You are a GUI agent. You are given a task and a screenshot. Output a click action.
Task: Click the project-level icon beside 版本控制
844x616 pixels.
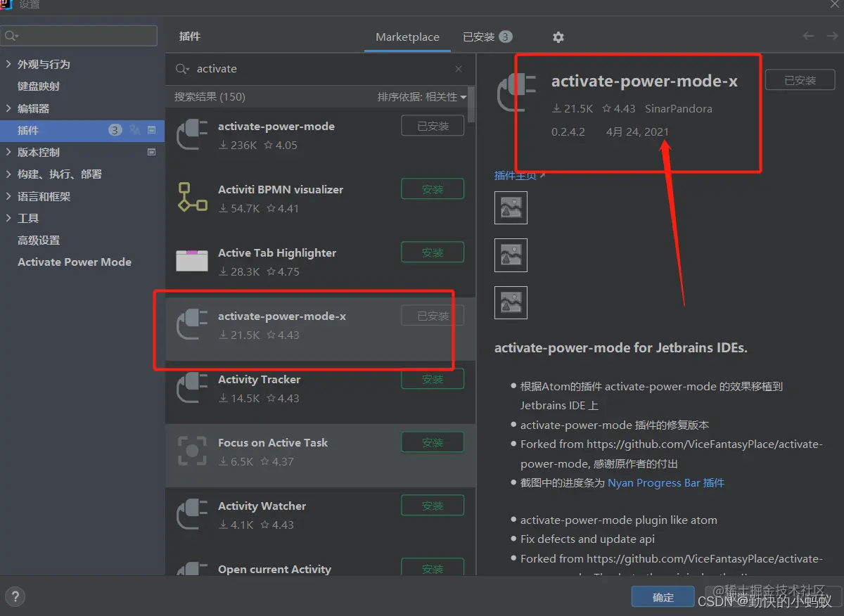151,152
